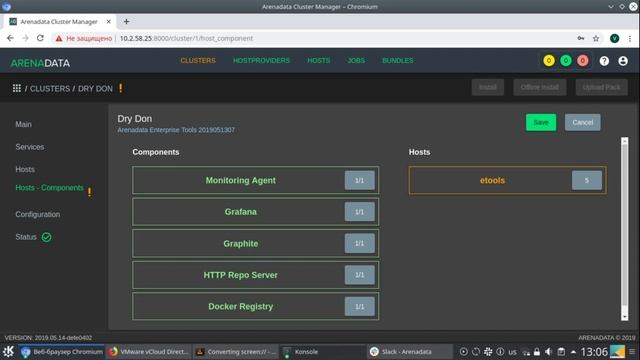Click the not-secure warning triangle icon
Viewport: 640px width, 360px height.
(59, 38)
